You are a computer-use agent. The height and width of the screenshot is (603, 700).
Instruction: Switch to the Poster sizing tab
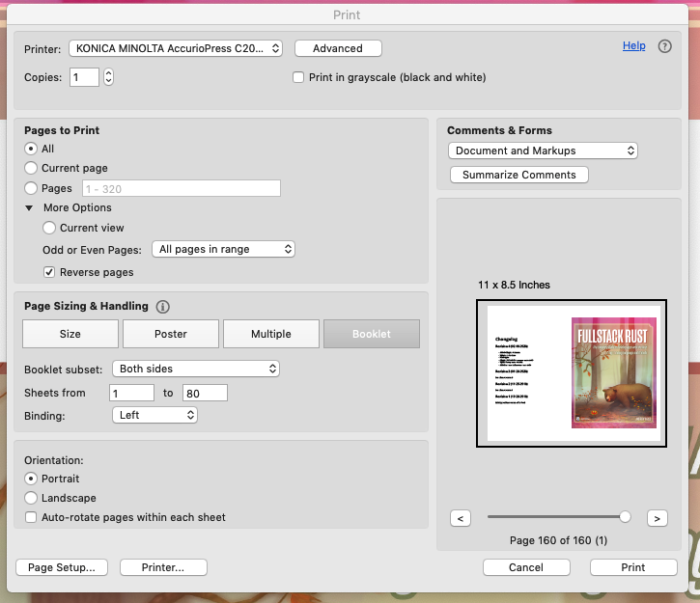pyautogui.click(x=171, y=334)
